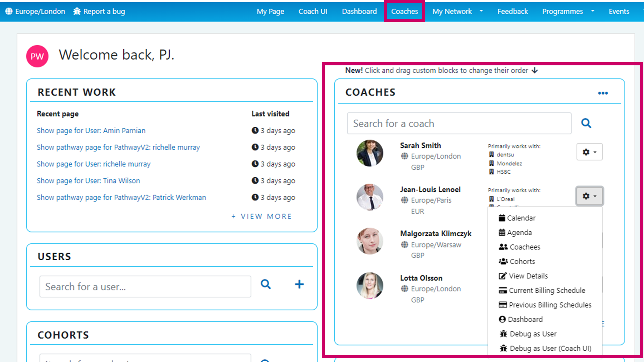The image size is (644, 362).
Task: Open Show page for User: Amin Parnian
Action: point(91,130)
